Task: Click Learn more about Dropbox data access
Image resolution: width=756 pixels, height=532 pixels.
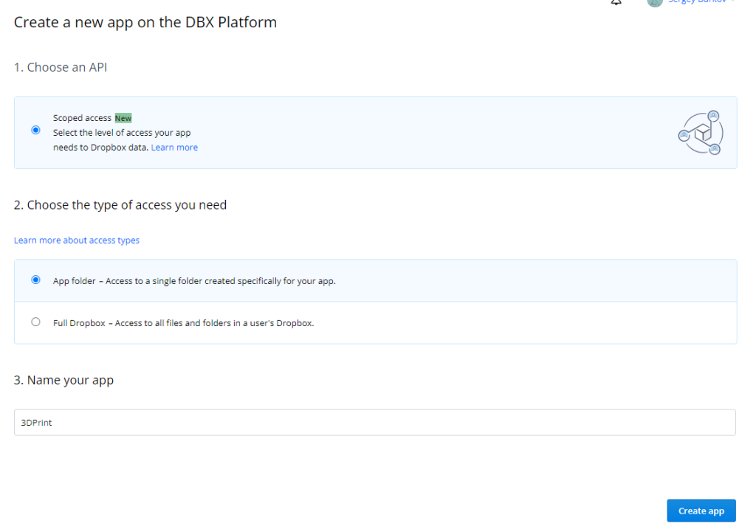Action: tap(174, 147)
